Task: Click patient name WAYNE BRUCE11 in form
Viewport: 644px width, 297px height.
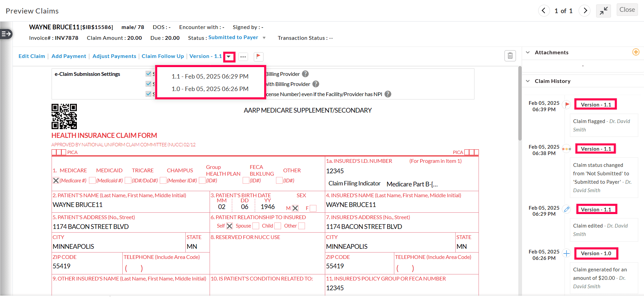Action: click(x=78, y=205)
